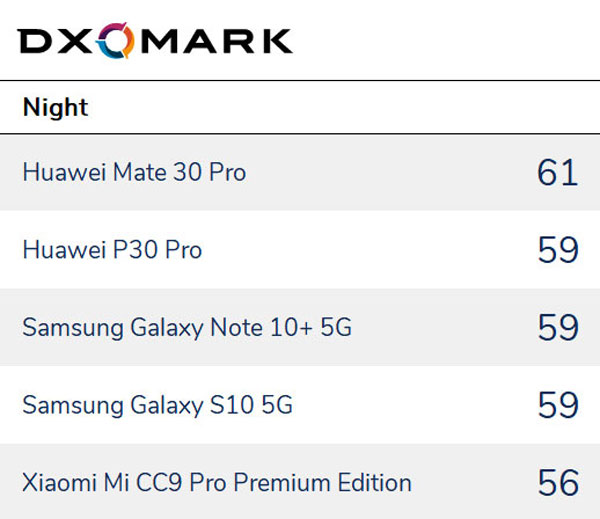
Task: Click the score 61 for Mate 30 Pro
Action: pos(557,173)
